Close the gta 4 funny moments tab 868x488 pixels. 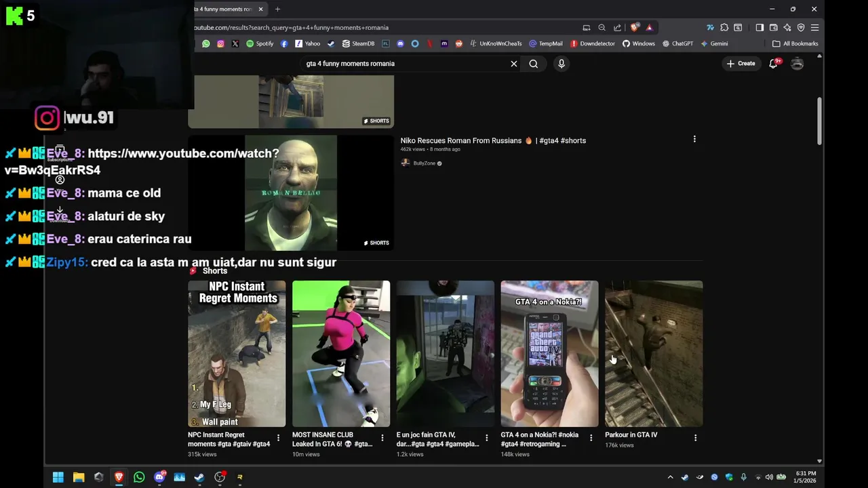tap(260, 9)
